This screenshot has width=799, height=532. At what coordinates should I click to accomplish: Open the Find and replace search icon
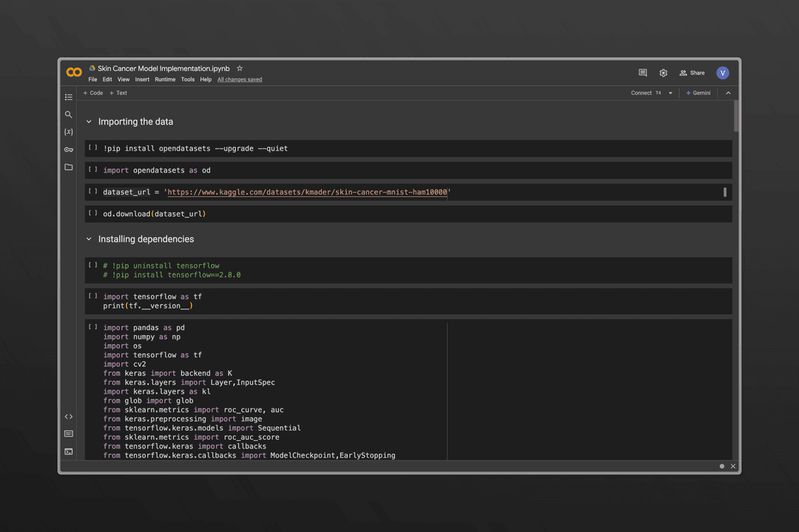69,115
